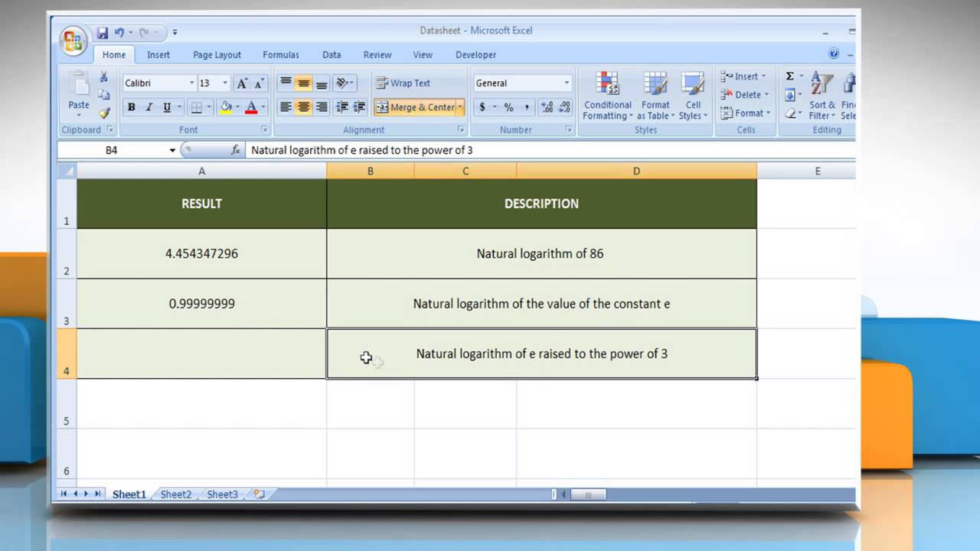Click the horizontal scrollbar thumb
This screenshot has width=980, height=551.
click(588, 494)
